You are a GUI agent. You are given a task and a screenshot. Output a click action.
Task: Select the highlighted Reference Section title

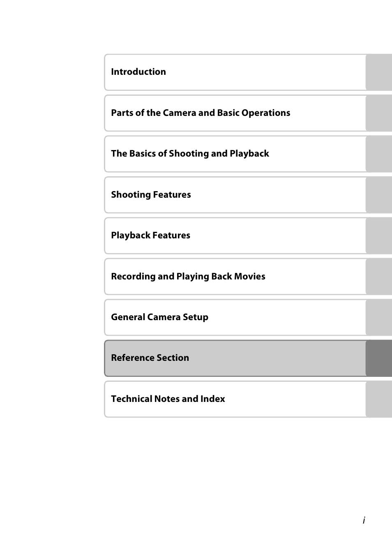150,358
